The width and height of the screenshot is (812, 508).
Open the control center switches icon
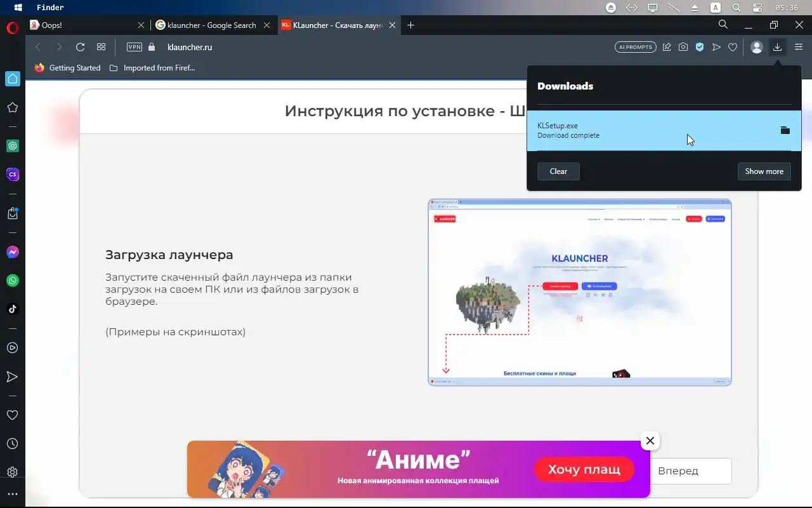pyautogui.click(x=757, y=8)
